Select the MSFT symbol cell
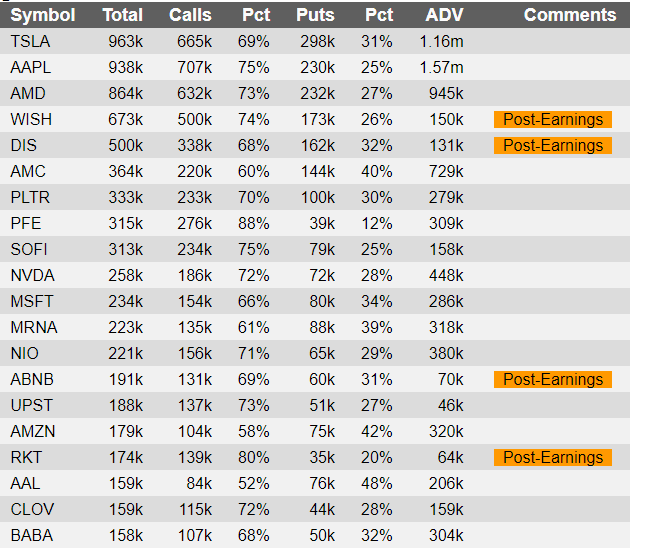This screenshot has width=652, height=557. 32,301
